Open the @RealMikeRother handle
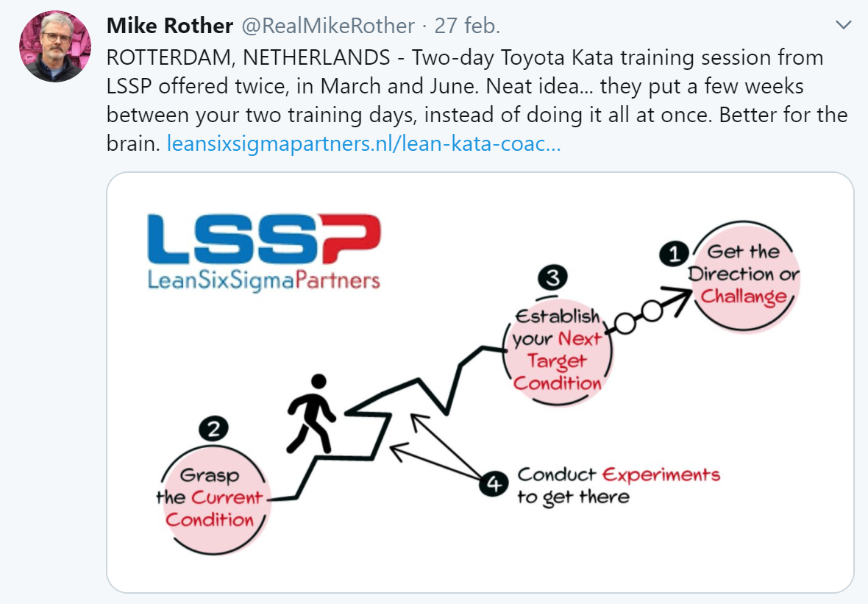 328,26
